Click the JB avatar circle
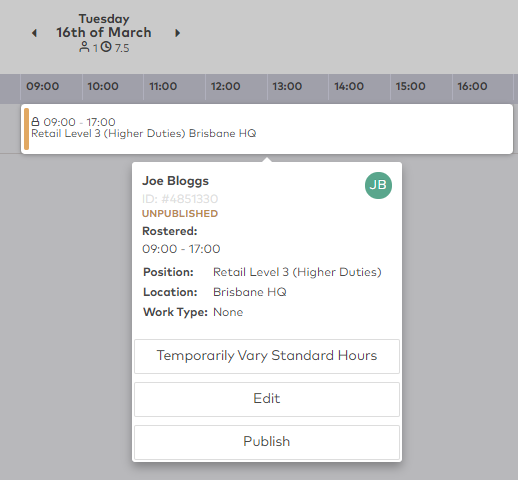518x480 pixels. [378, 185]
